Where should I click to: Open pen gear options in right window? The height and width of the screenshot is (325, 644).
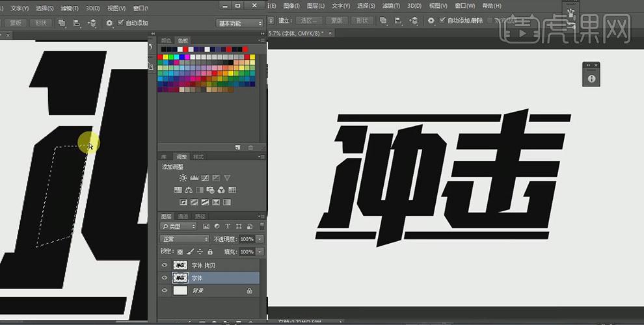(431, 21)
